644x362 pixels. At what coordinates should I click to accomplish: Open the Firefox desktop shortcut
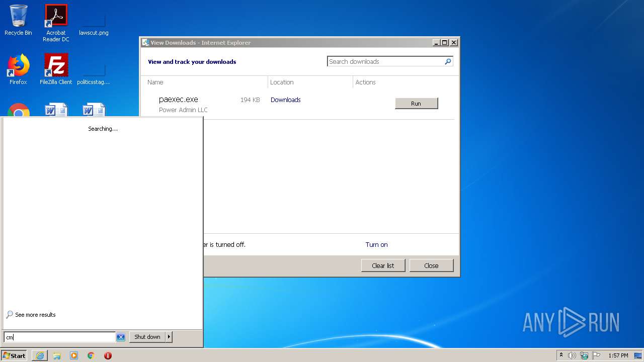[18, 69]
